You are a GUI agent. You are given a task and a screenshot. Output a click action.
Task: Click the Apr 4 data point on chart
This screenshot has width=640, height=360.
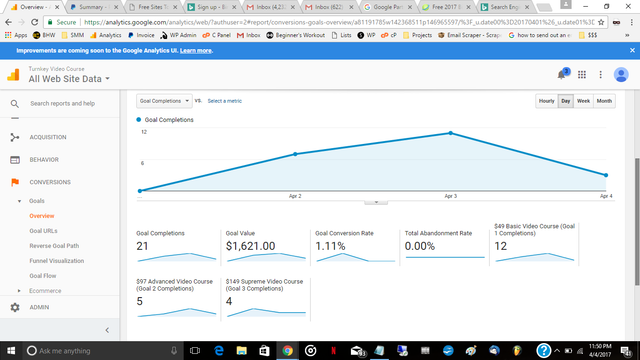point(606,175)
